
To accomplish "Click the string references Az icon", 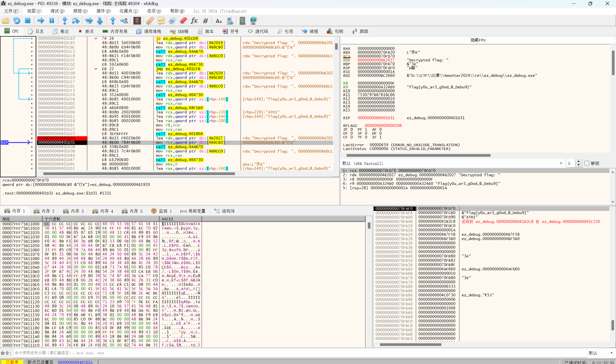I will coord(219,21).
